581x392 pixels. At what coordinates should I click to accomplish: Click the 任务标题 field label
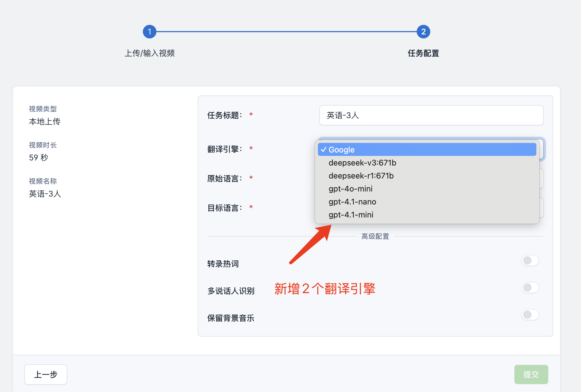(x=225, y=115)
